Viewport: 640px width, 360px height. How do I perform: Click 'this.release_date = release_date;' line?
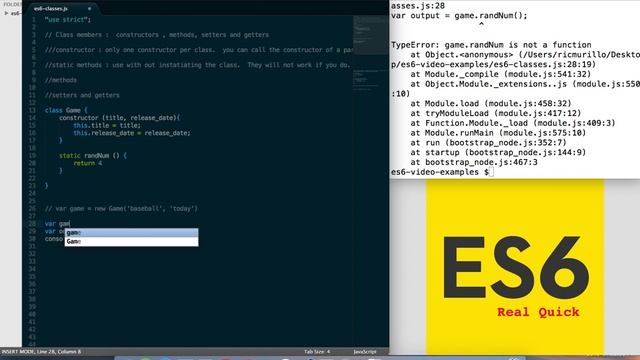[132, 133]
